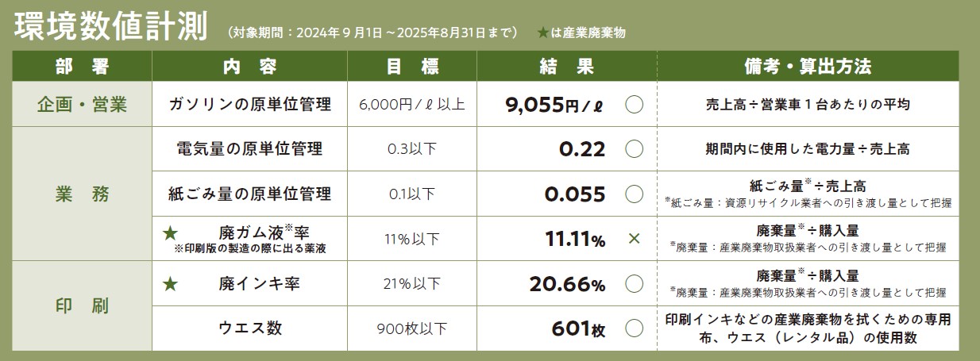Click the 電気量の原単位管理 item
This screenshot has width=980, height=361.
click(x=249, y=148)
